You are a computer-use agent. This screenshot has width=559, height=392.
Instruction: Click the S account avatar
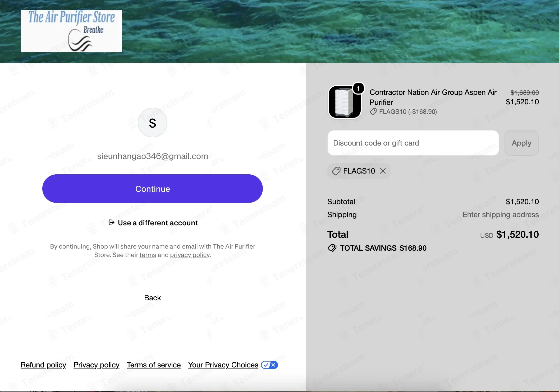coord(153,123)
